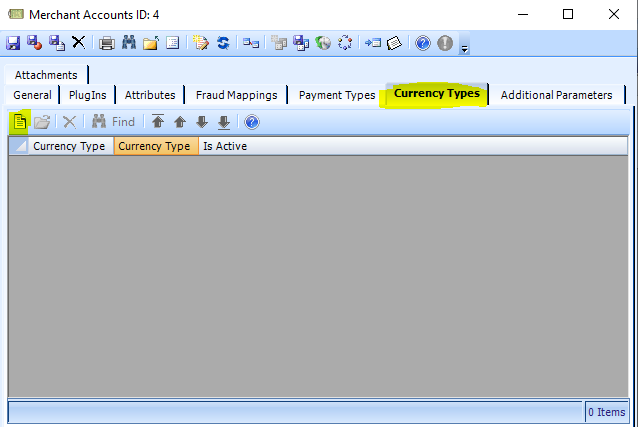Viewport: 638px width, 427px height.
Task: Expand main toolbar overflow options arrow
Action: (x=464, y=49)
